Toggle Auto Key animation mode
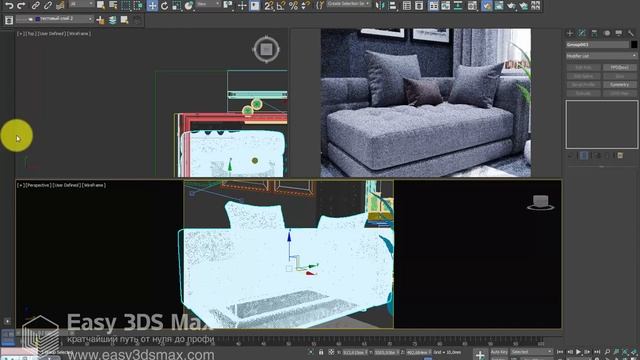The height and width of the screenshot is (360, 640). [498, 352]
